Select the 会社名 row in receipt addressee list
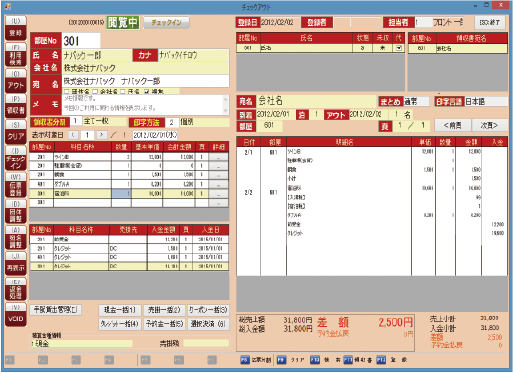This screenshot has width=513, height=373. (x=458, y=48)
